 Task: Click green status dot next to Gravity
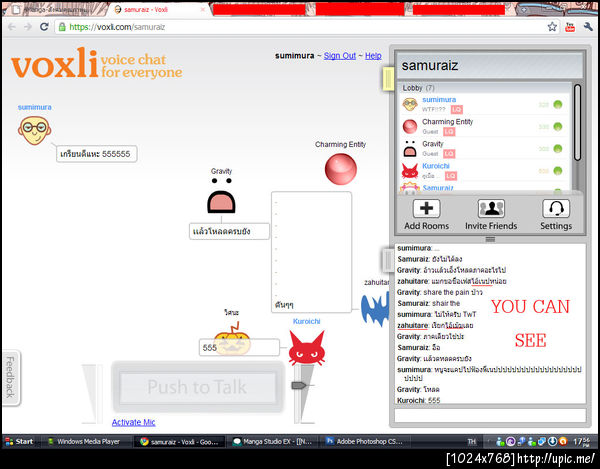coord(558,149)
